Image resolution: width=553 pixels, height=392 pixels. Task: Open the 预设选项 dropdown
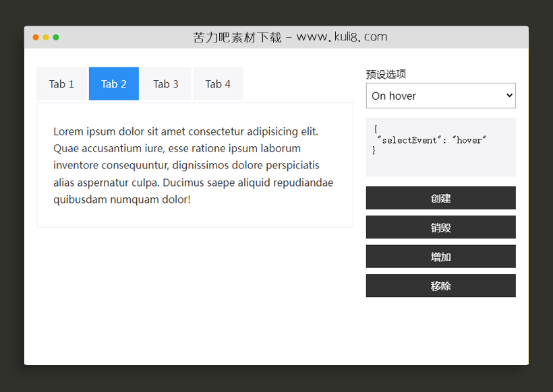[x=440, y=96]
